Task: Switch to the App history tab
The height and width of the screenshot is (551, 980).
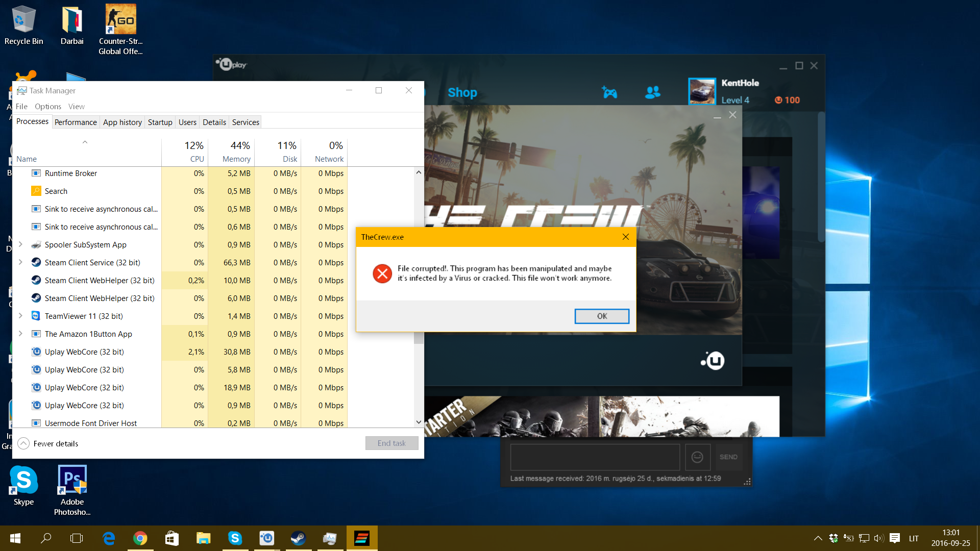Action: [122, 122]
